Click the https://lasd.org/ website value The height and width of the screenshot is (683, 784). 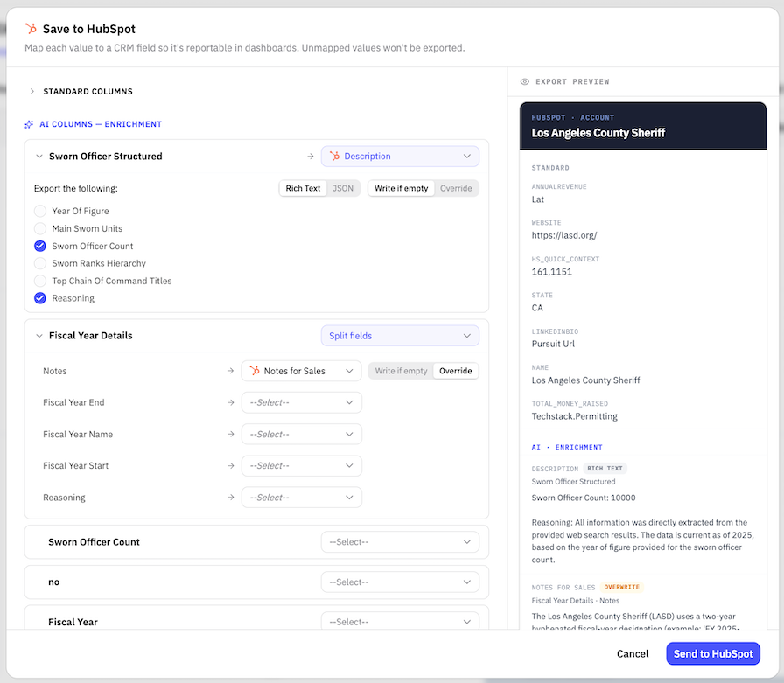coord(564,235)
